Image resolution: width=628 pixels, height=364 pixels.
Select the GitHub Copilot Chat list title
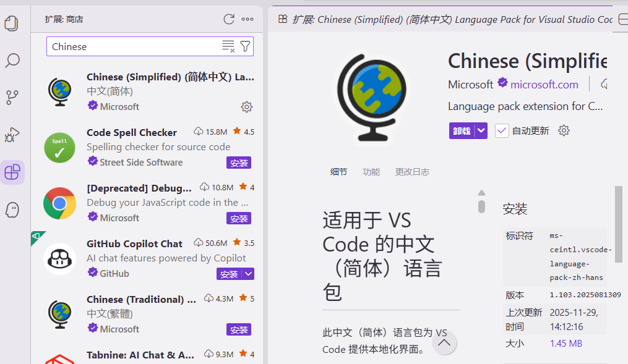point(134,243)
